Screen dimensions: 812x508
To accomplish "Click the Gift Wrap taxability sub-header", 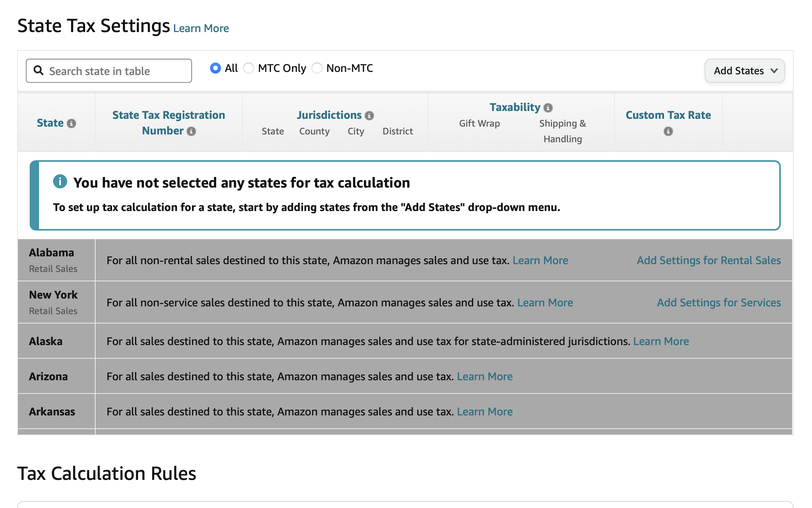I will click(x=479, y=123).
